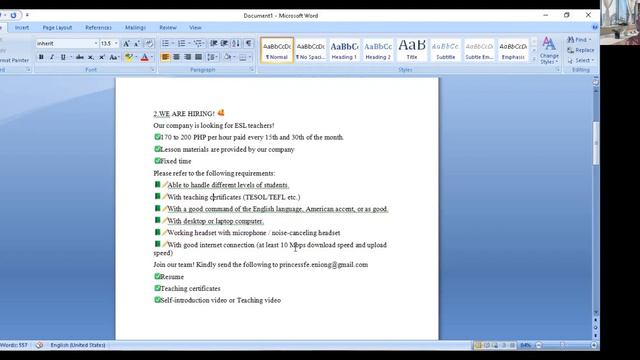The width and height of the screenshot is (640, 360).
Task: Open line spacing options
Action: click(212, 57)
